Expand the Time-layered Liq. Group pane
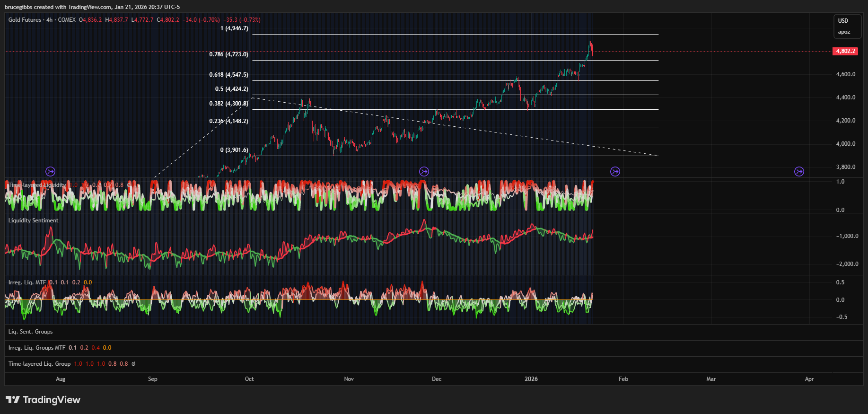Image resolution: width=868 pixels, height=414 pixels. pyautogui.click(x=39, y=364)
